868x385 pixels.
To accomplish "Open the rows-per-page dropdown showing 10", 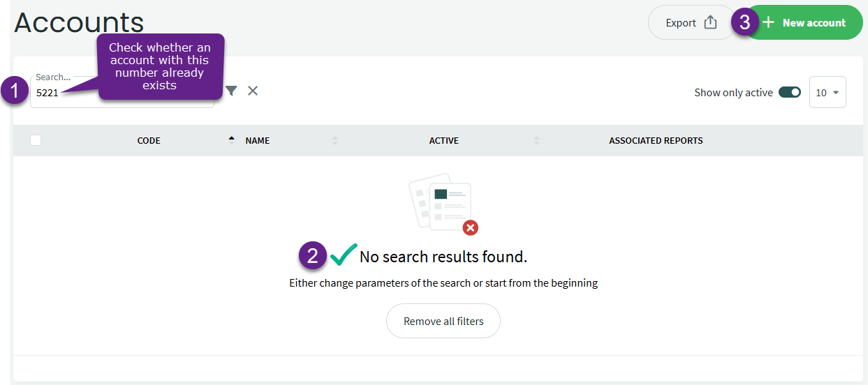I will [x=827, y=92].
